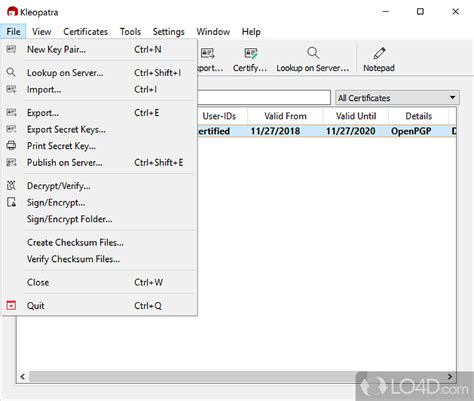Select Verify Checksum Files...

tap(99, 259)
